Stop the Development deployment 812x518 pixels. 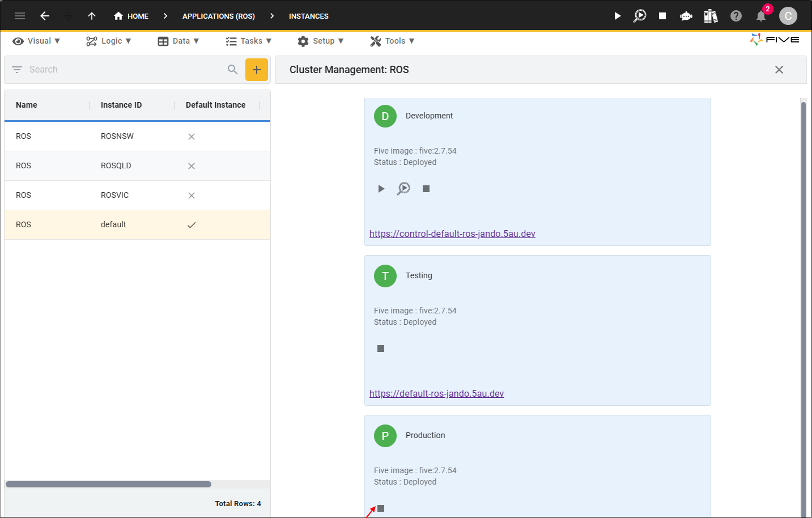point(426,189)
